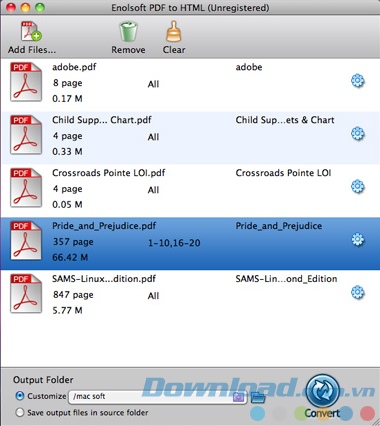Image resolution: width=380 pixels, height=426 pixels.
Task: Open settings gear for Child Supp... Chart.pdf
Action: click(x=358, y=134)
